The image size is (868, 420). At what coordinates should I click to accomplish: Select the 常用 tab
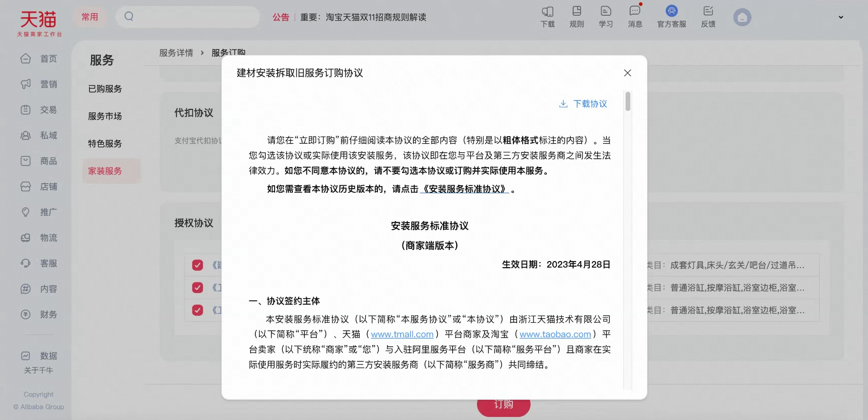click(x=90, y=17)
